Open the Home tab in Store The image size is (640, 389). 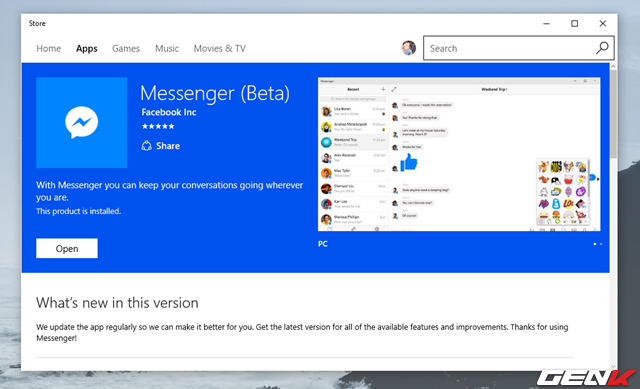click(49, 49)
